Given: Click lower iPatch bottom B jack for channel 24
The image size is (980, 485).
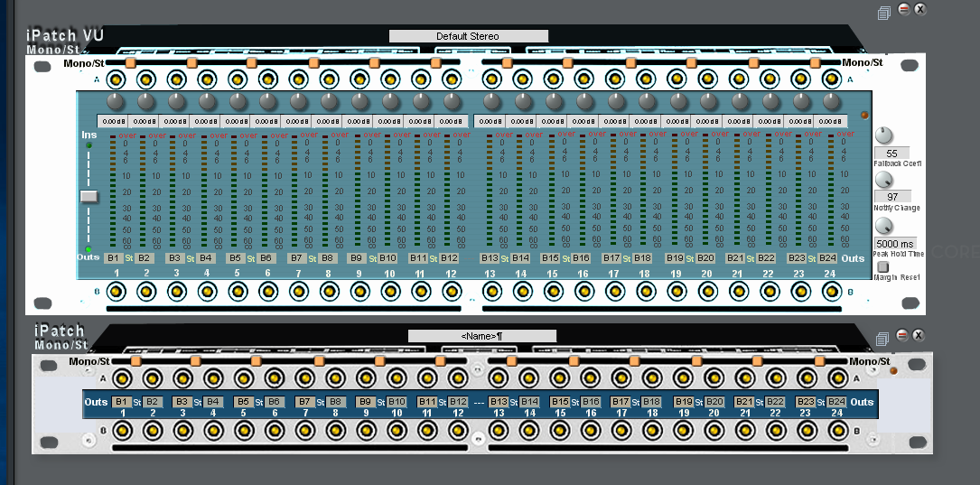Looking at the screenshot, I should point(837,431).
